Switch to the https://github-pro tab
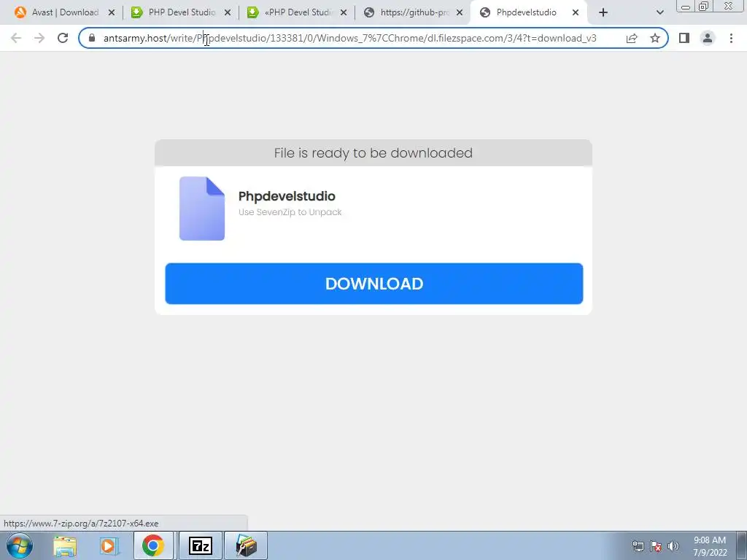 (x=414, y=12)
